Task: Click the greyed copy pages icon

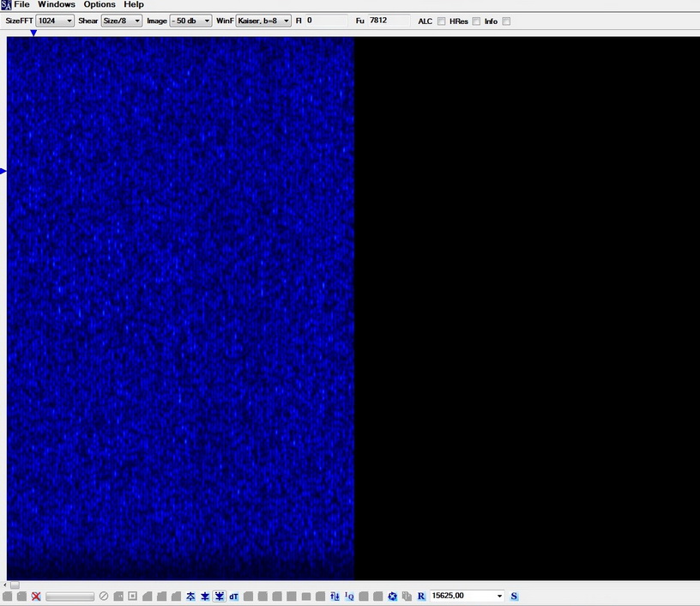Action: pyautogui.click(x=407, y=597)
